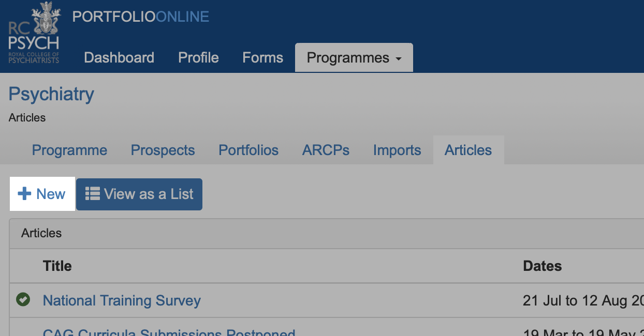
Task: Select the Prospects tab
Action: click(163, 150)
